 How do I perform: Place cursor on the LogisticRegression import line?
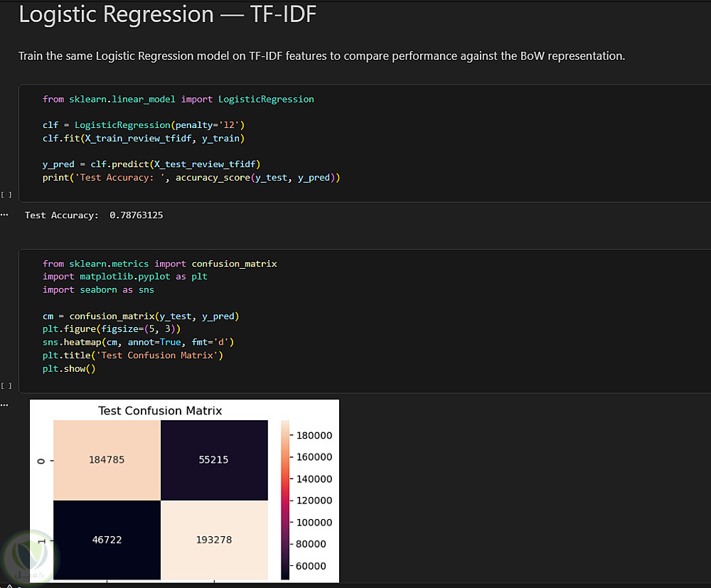[178, 100]
